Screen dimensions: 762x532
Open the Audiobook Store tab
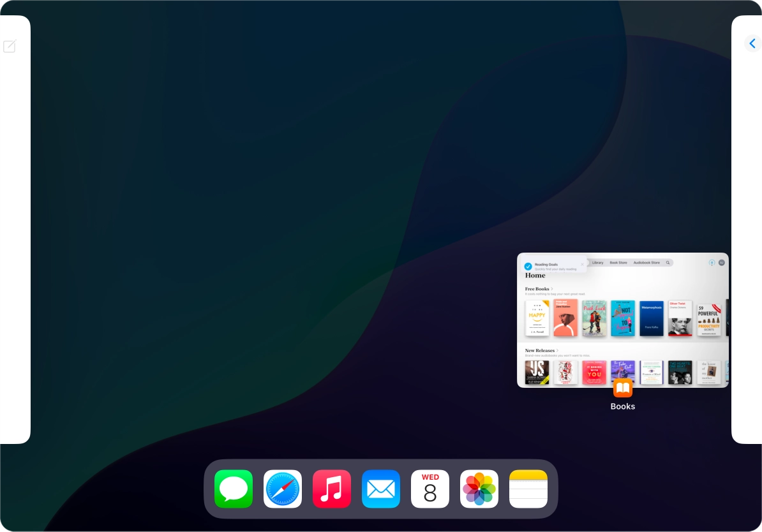point(646,263)
